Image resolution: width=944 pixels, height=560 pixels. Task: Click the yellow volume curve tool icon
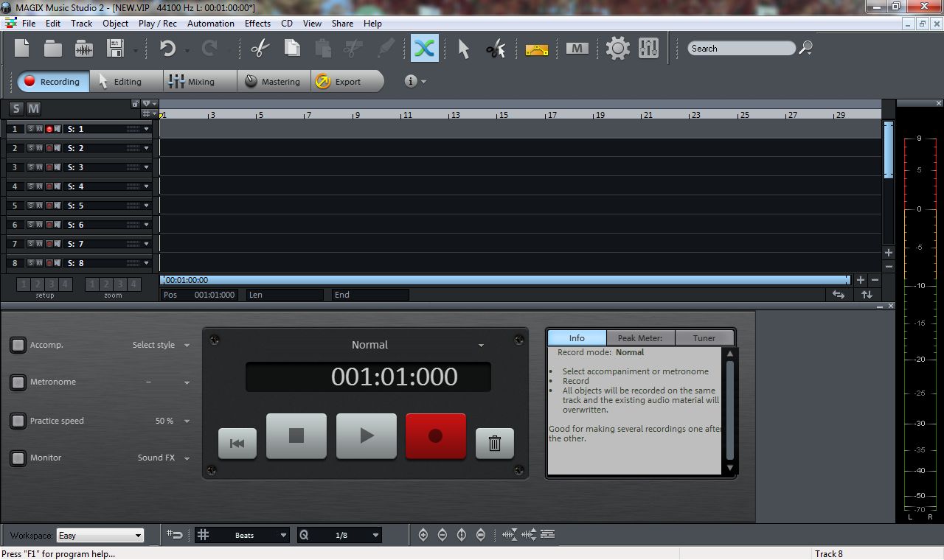pos(536,50)
